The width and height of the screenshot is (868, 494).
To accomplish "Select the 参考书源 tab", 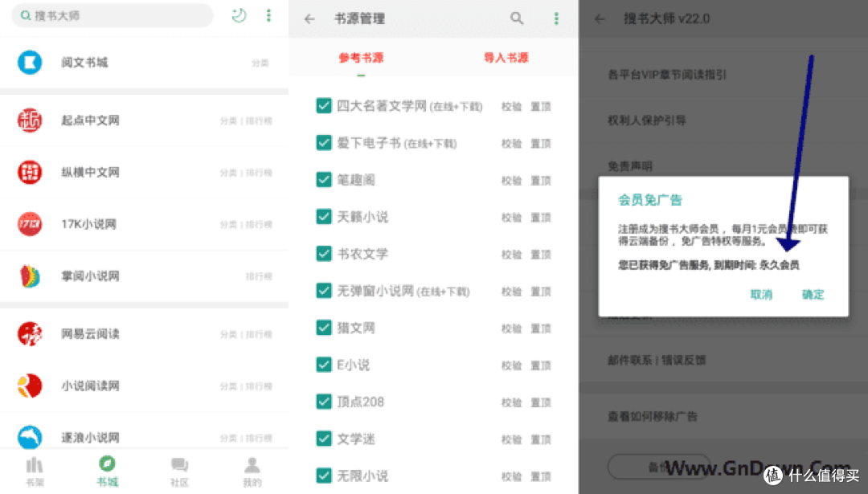I will coord(361,58).
